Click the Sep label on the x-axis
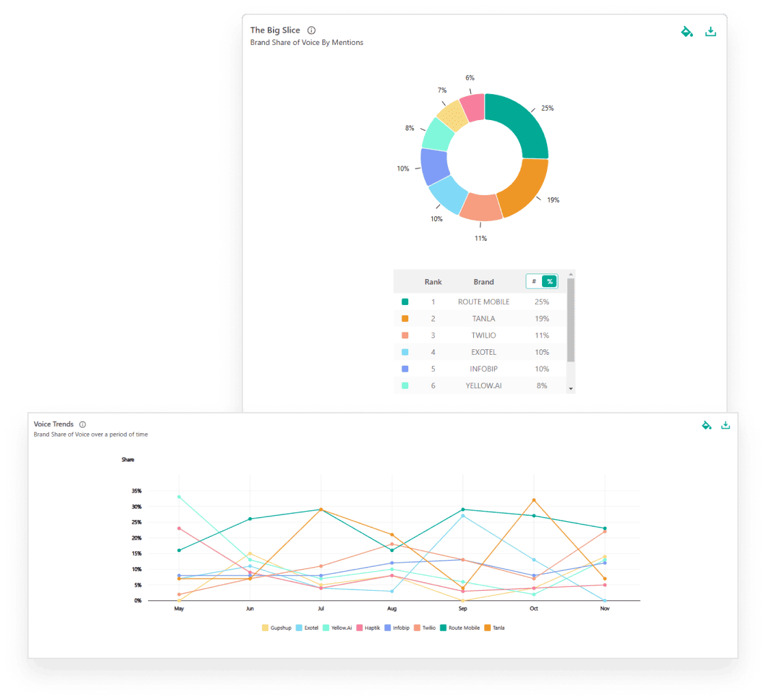The image size is (766, 700). [x=463, y=609]
